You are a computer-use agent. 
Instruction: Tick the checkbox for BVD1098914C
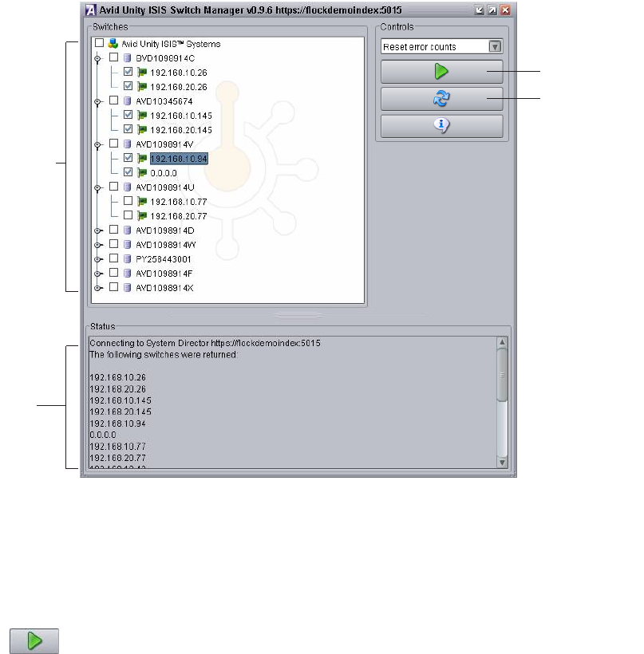coord(113,57)
